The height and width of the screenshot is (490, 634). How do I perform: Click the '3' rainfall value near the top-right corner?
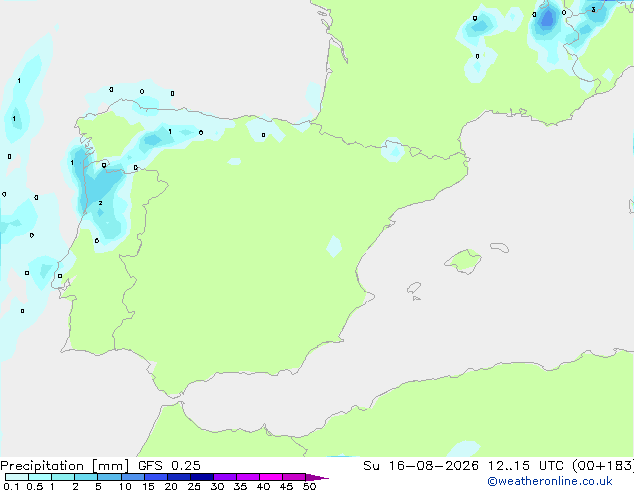pyautogui.click(x=593, y=9)
